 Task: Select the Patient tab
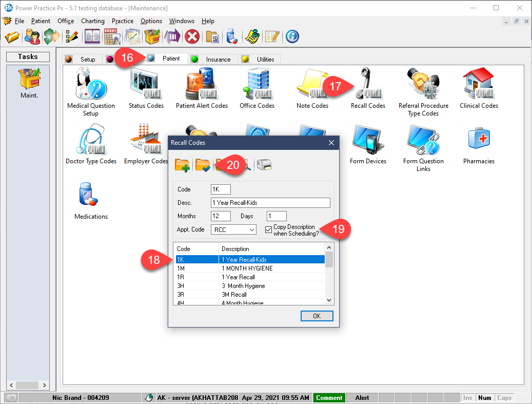tap(165, 59)
